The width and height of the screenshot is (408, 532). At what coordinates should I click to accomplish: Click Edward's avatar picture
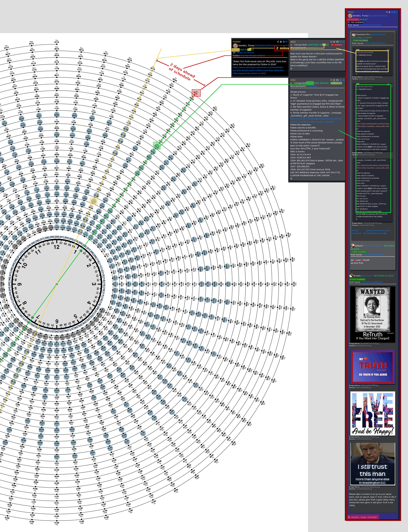353,245
